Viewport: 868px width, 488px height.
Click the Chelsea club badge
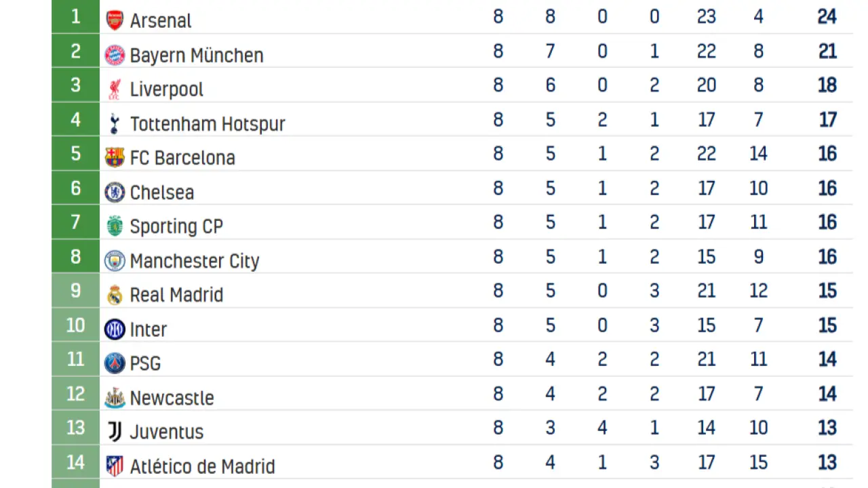pos(115,192)
